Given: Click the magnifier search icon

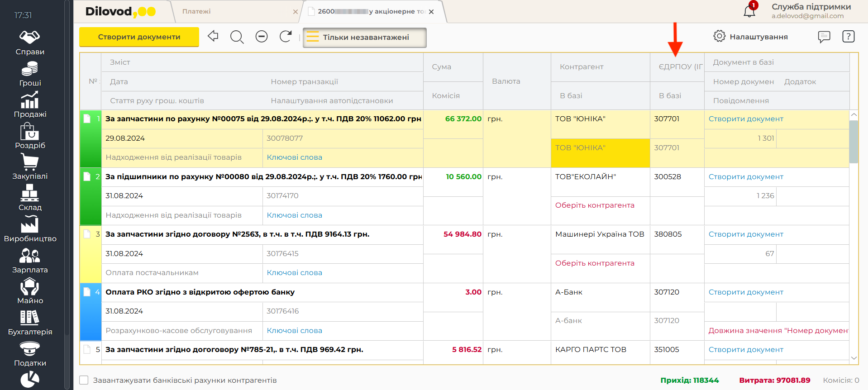Looking at the screenshot, I should pyautogui.click(x=237, y=37).
